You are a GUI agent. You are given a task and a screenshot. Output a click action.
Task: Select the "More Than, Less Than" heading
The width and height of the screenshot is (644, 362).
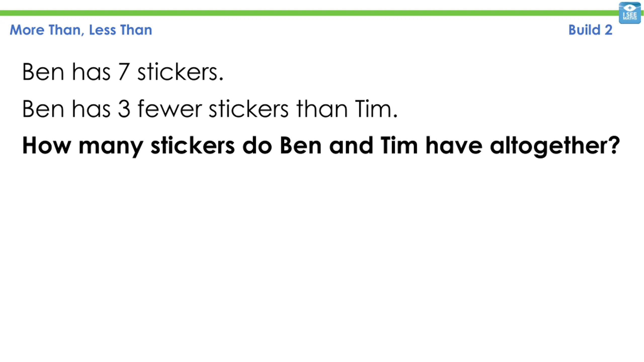(81, 30)
